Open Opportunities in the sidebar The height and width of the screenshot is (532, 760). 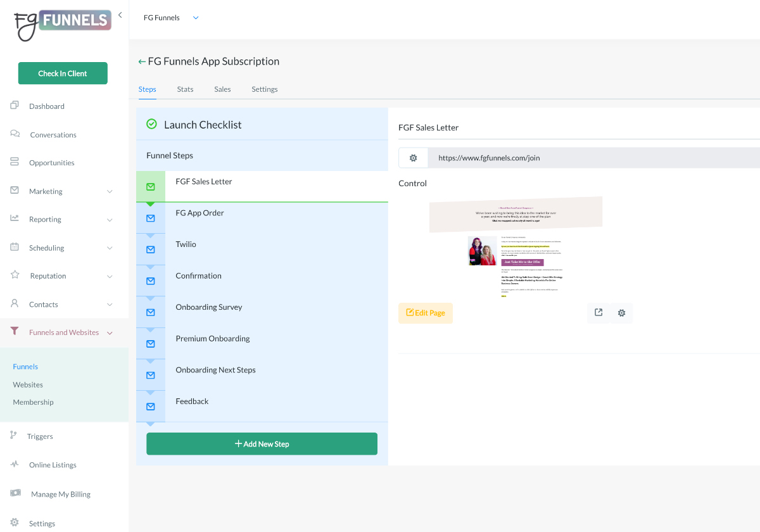[x=52, y=163]
